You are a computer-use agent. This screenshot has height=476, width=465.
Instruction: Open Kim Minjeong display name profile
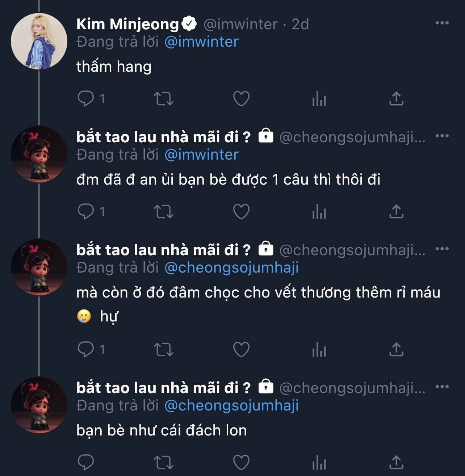click(x=128, y=24)
